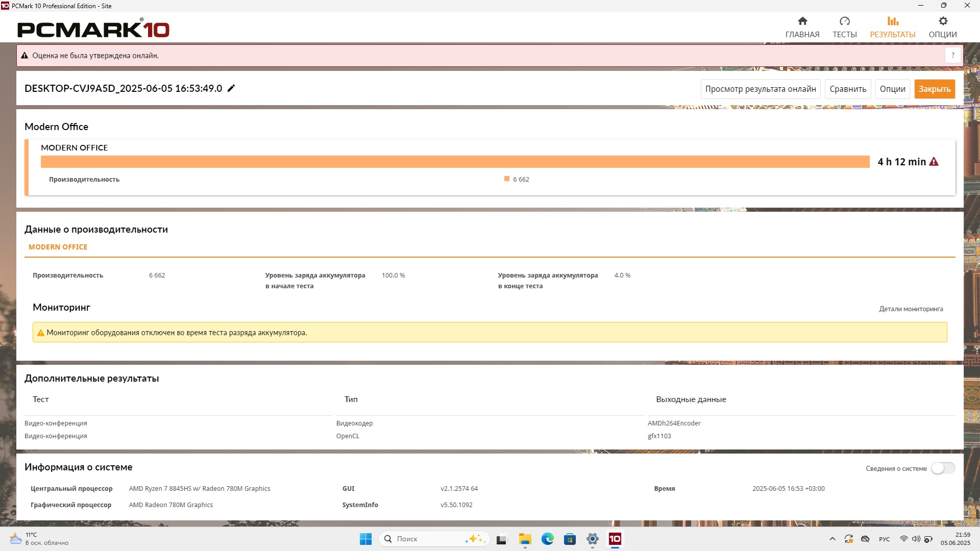Select the MODERN OFFICE performance data tab

(x=58, y=247)
